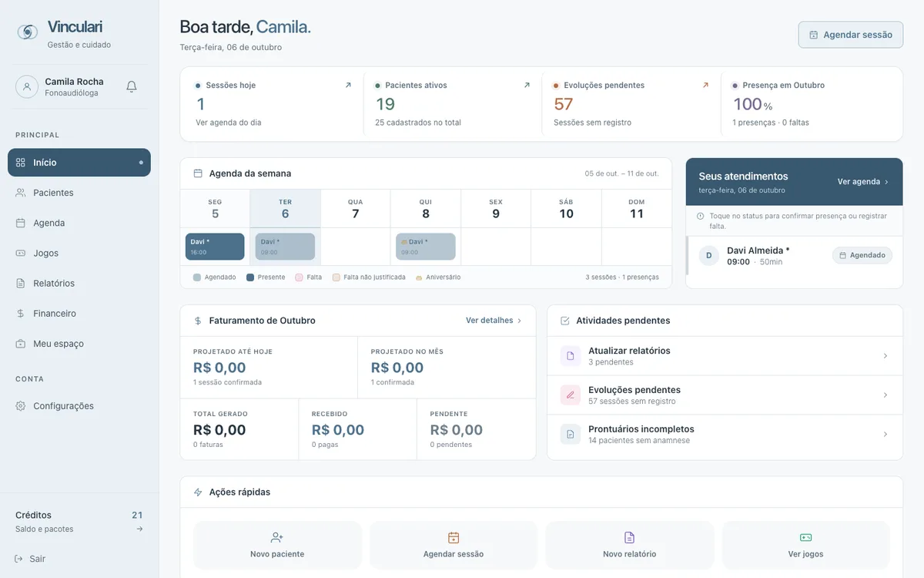Click the Agendar sessão quick action card
Viewport: 924px width, 578px height.
tap(454, 545)
